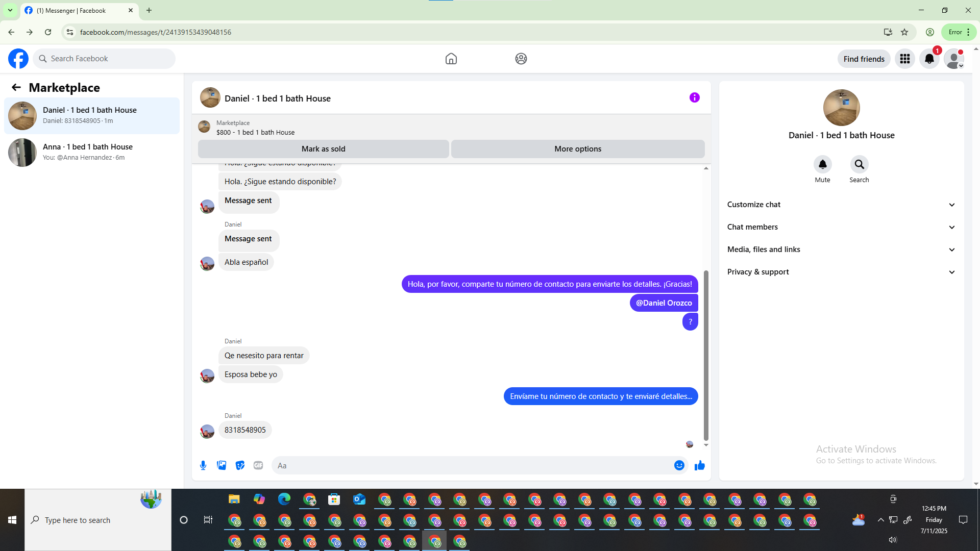Image resolution: width=980 pixels, height=551 pixels.
Task: Open Microsoft Store from the taskbar
Action: (x=334, y=499)
